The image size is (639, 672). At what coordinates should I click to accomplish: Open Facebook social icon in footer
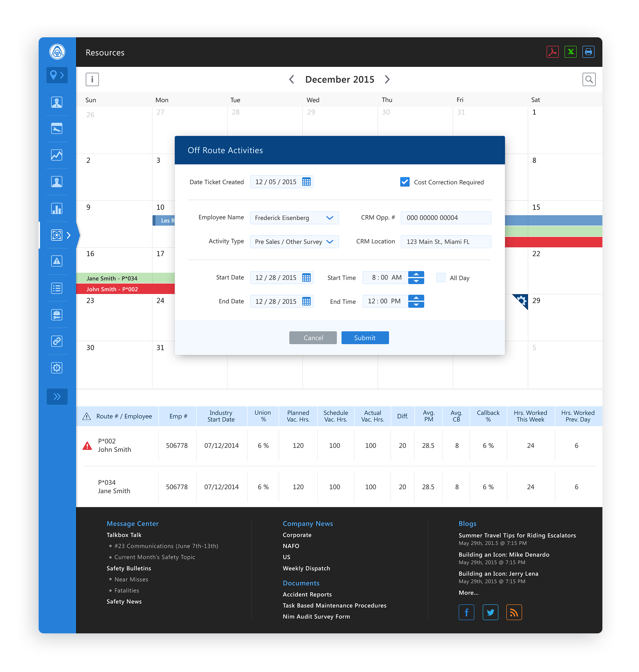click(466, 612)
